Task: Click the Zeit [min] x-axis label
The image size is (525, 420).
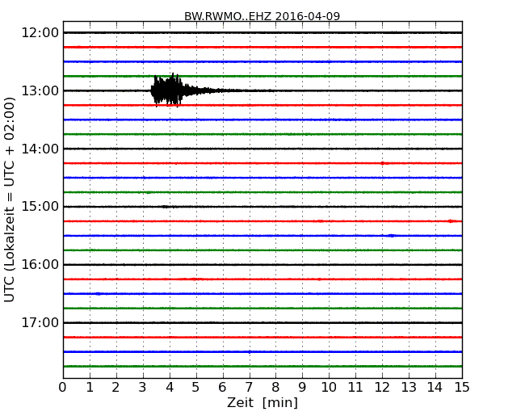Action: (x=262, y=402)
